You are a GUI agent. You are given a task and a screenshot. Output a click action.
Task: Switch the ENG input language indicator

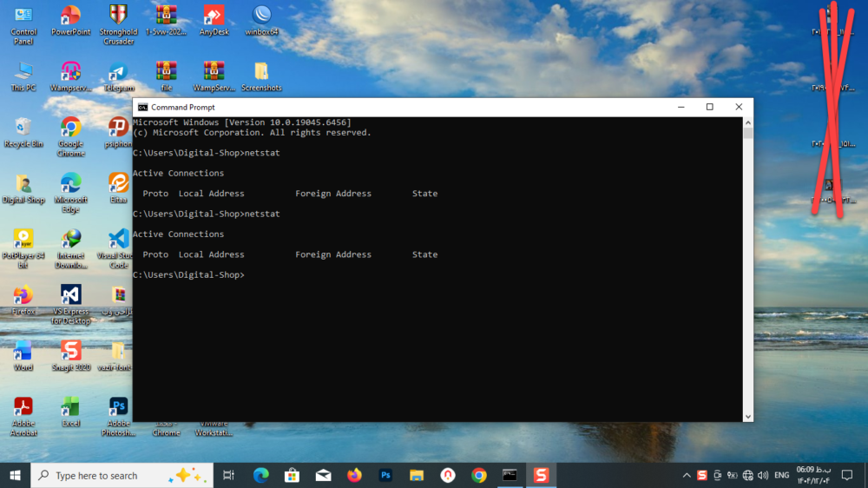tap(782, 475)
